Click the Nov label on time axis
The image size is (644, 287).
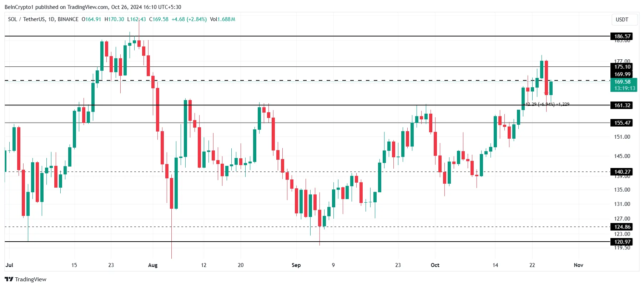[578, 265]
